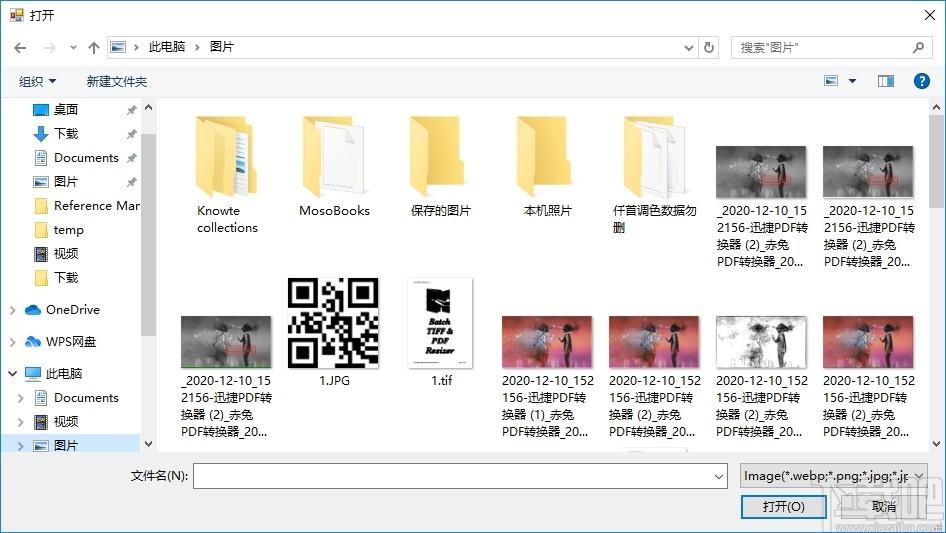Click 图片 in the address breadcrumb
The width and height of the screenshot is (946, 533).
(221, 47)
